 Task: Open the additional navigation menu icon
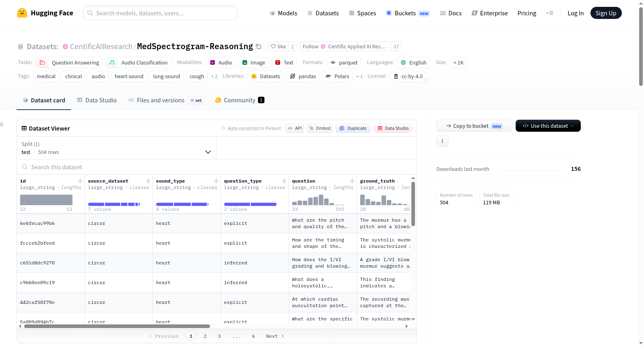[x=549, y=13]
